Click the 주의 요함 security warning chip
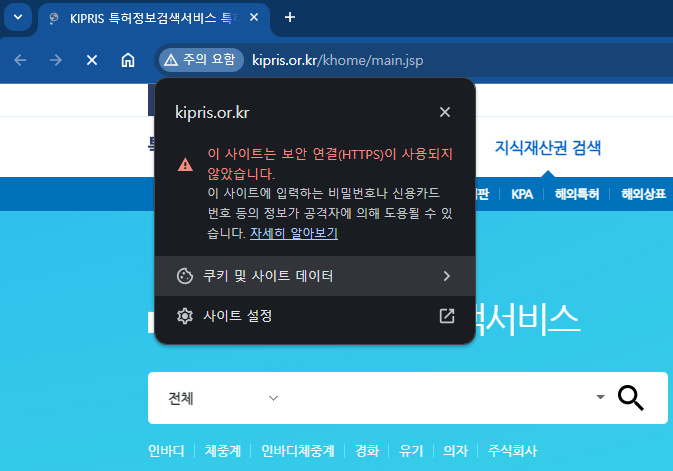673x471 pixels. click(201, 60)
